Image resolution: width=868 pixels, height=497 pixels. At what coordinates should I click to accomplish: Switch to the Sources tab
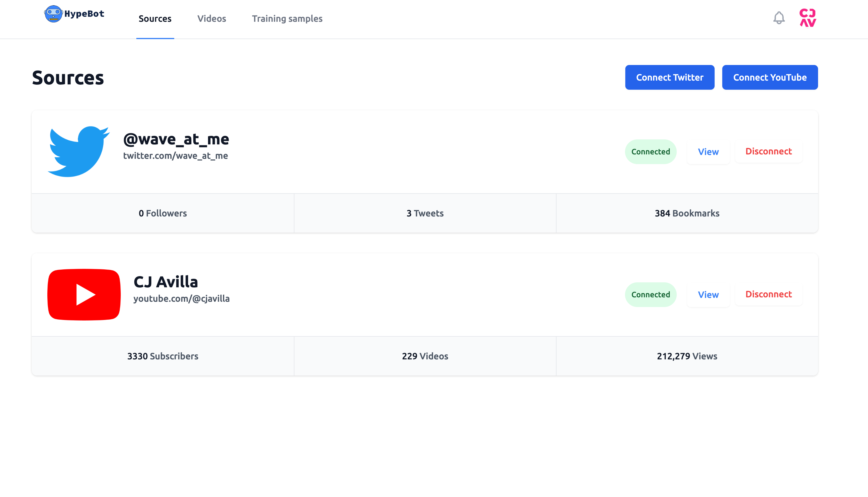(x=155, y=19)
